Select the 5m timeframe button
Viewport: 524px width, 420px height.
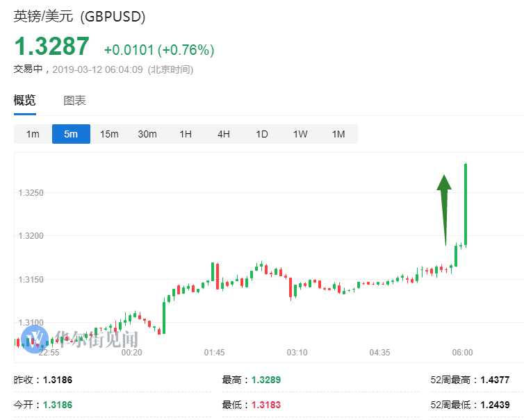coord(71,134)
